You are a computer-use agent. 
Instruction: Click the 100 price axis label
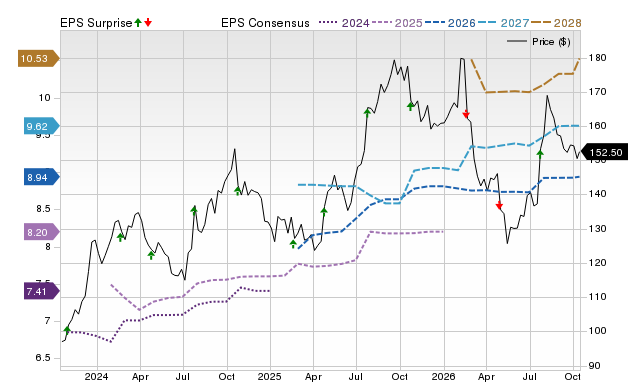tap(598, 331)
